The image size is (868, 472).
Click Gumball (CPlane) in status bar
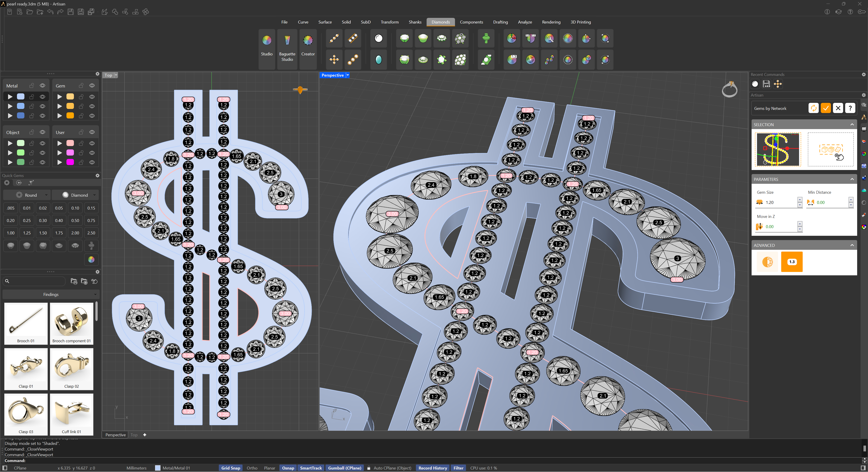(344, 468)
